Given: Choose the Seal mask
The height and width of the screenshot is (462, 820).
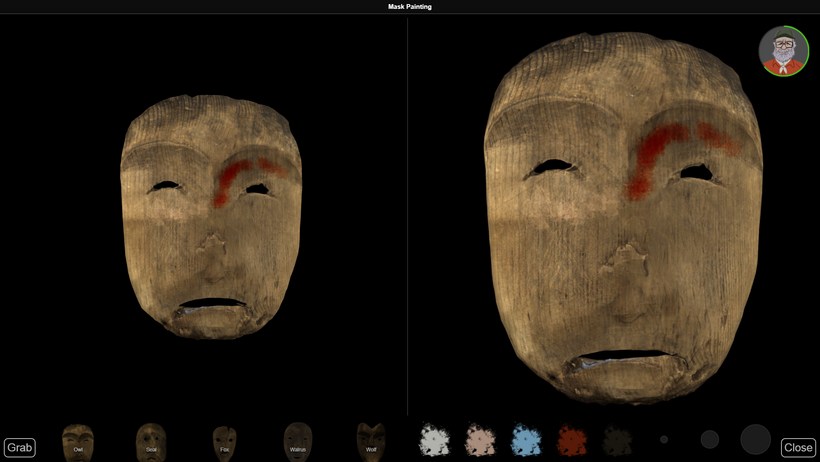Looking at the screenshot, I should click(151, 440).
